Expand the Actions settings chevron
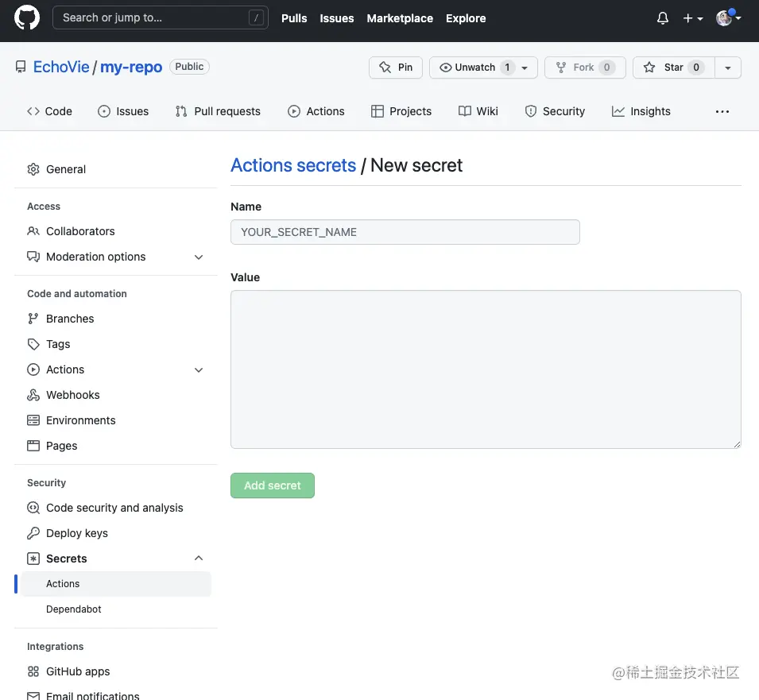The image size is (759, 700). (x=199, y=369)
